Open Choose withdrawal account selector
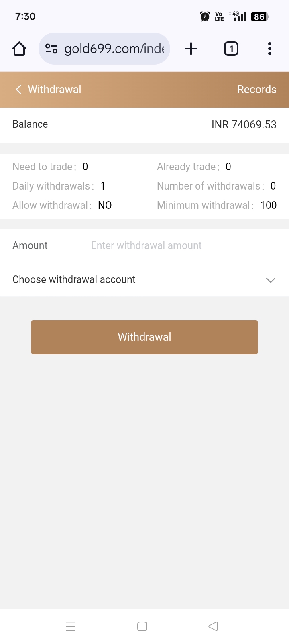This screenshot has height=644, width=289. point(74,280)
